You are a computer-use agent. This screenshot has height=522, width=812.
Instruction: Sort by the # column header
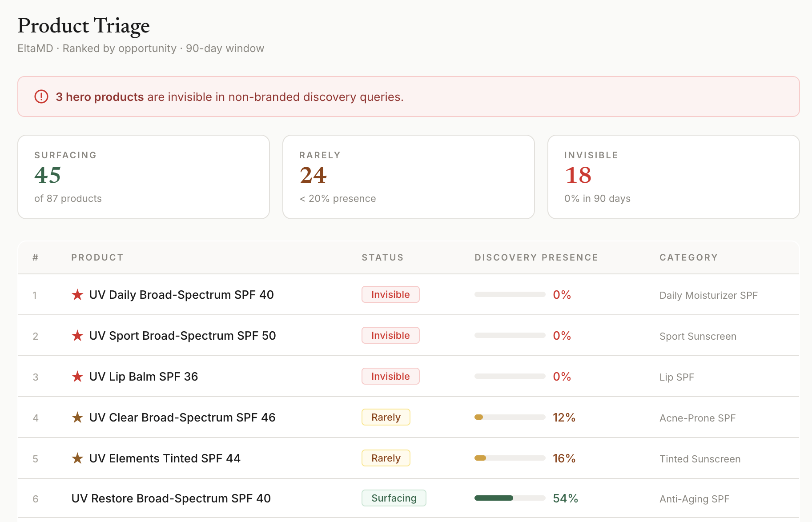pos(36,257)
